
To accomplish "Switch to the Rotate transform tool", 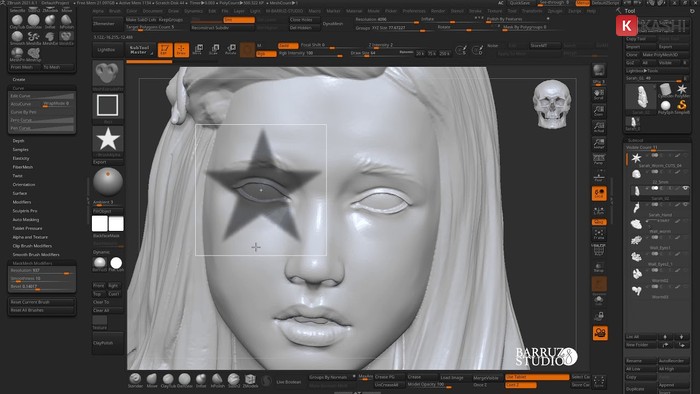I will tap(230, 50).
